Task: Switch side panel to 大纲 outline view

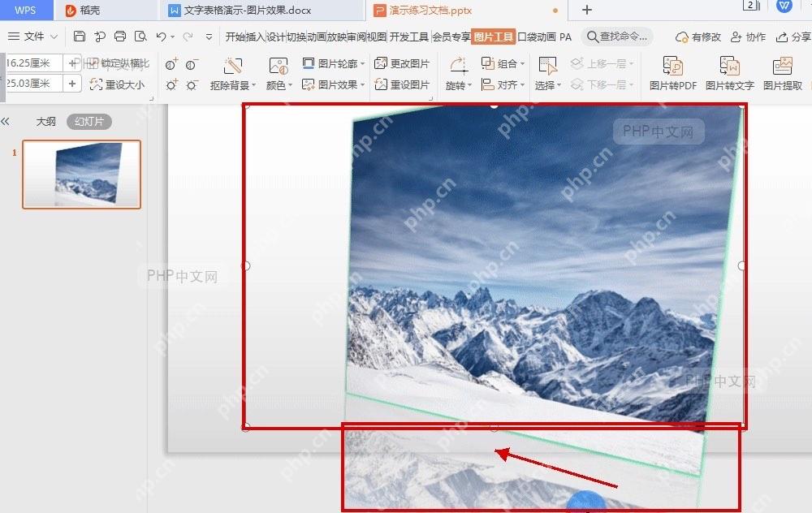Action: pyautogui.click(x=45, y=122)
